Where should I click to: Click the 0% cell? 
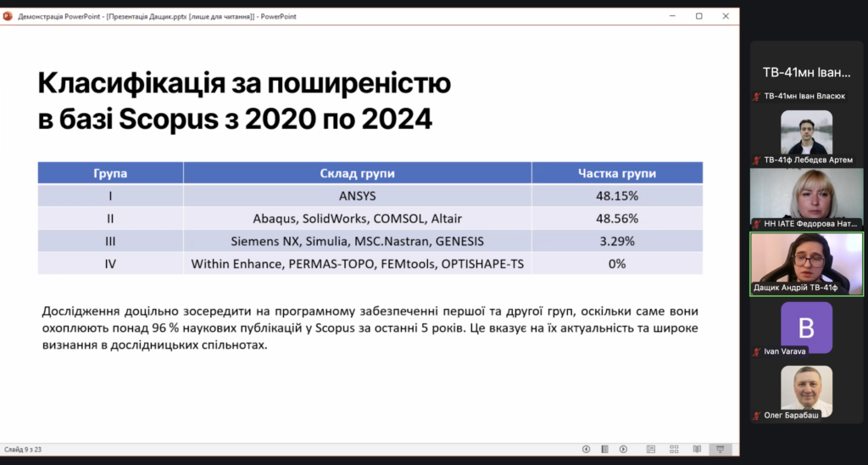click(617, 264)
